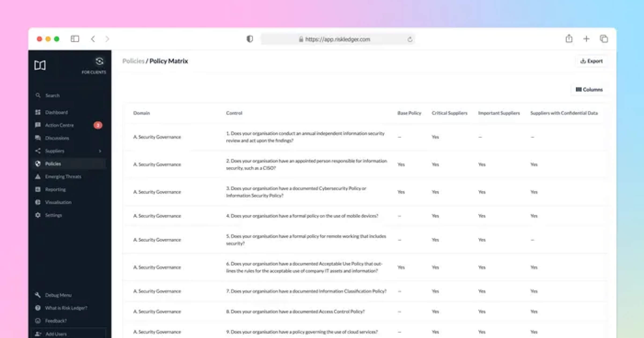Open Settings via the gear icon

(38, 215)
